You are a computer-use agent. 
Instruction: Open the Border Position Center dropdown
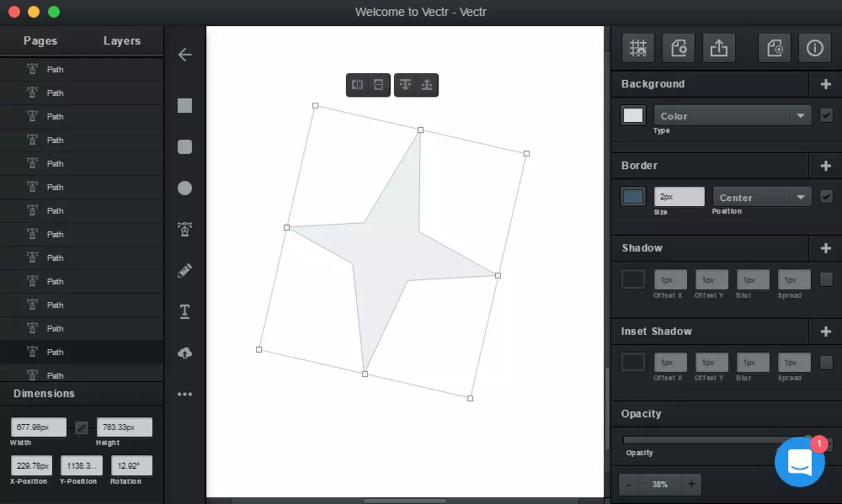coord(761,197)
